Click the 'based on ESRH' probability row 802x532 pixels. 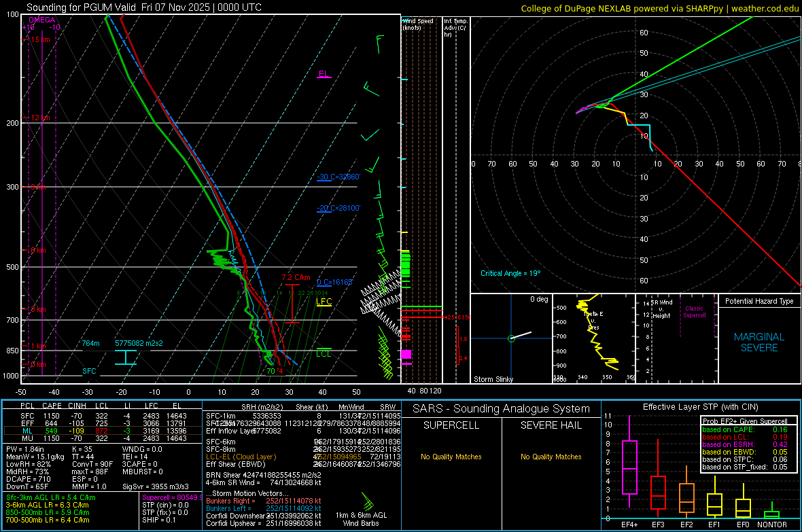(745, 444)
